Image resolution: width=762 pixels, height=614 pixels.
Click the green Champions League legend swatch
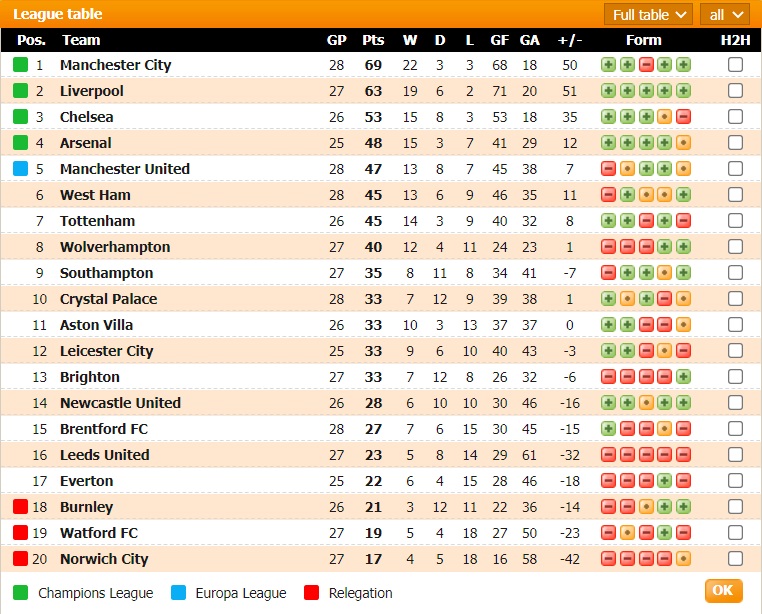20,593
